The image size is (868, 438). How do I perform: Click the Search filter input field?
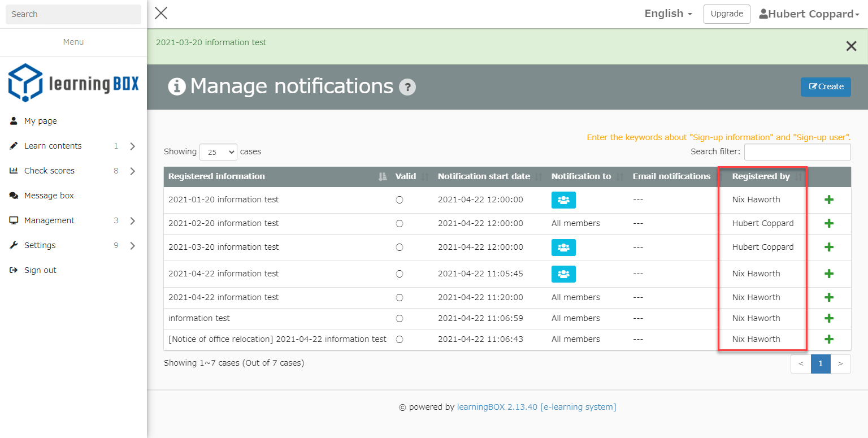[797, 152]
